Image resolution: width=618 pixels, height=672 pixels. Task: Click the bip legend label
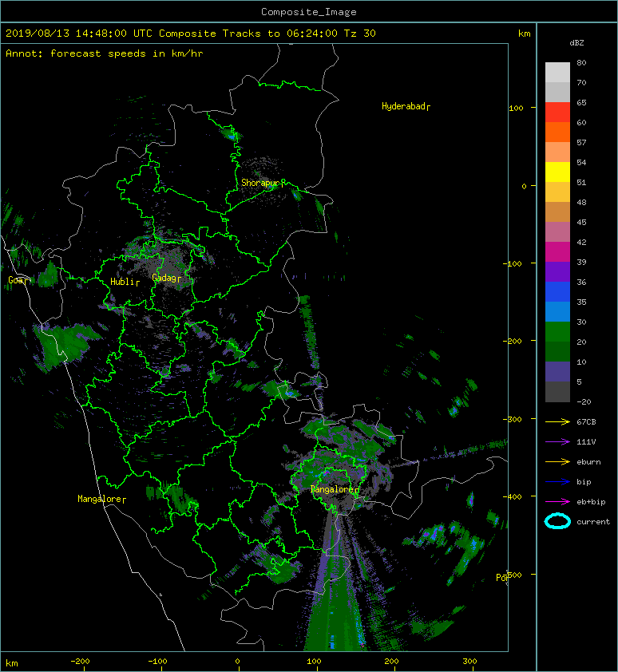click(x=584, y=482)
